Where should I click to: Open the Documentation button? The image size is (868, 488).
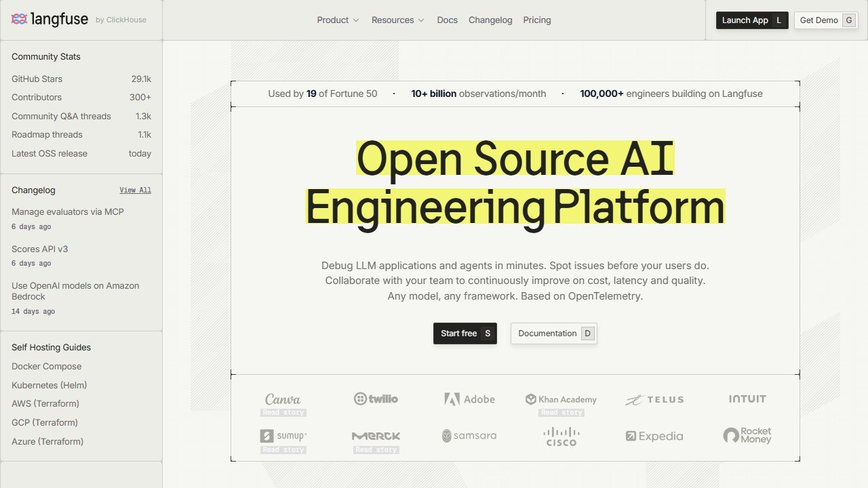tap(554, 333)
